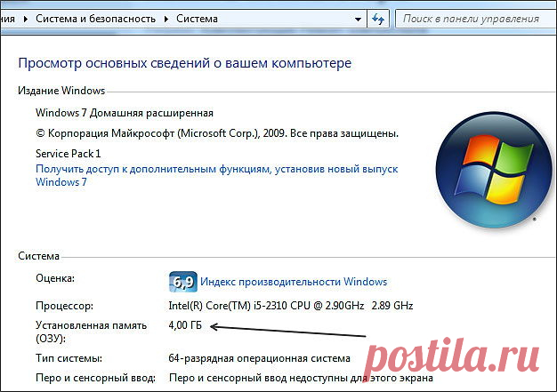The width and height of the screenshot is (557, 392).
Task: Click the Windows logo image
Action: [x=494, y=170]
